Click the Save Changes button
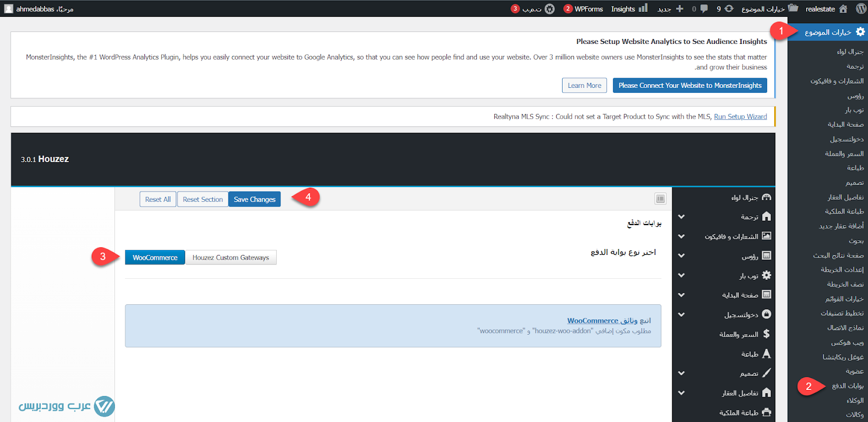This screenshot has height=422, width=868. [x=254, y=199]
